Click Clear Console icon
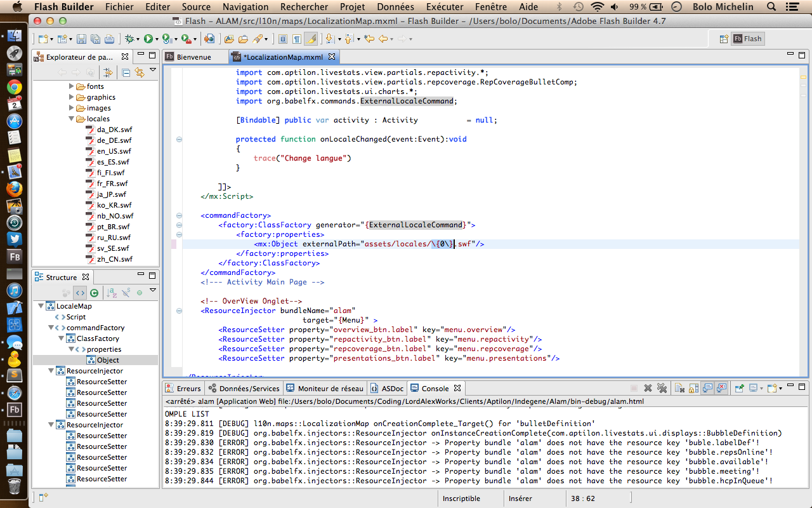Image resolution: width=812 pixels, height=508 pixels. (x=679, y=388)
